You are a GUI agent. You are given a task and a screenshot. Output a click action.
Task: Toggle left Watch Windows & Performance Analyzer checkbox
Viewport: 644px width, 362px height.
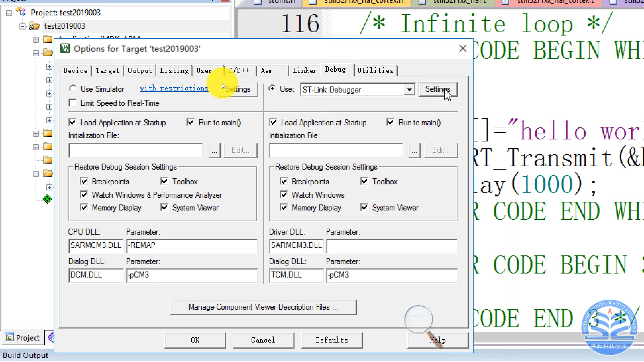84,195
